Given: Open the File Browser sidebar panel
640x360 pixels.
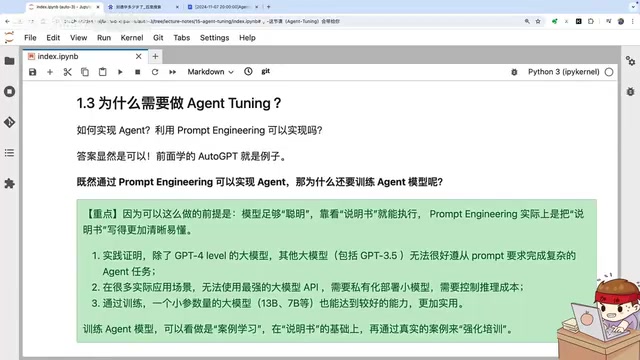Looking at the screenshot, I should pyautogui.click(x=9, y=61).
